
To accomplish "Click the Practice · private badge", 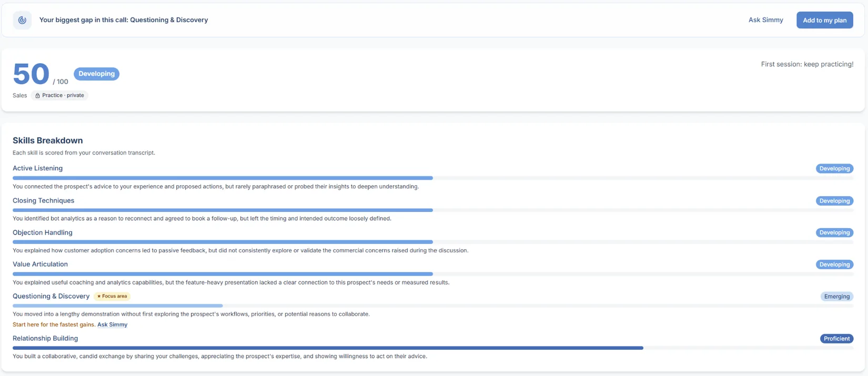I will pyautogui.click(x=59, y=96).
